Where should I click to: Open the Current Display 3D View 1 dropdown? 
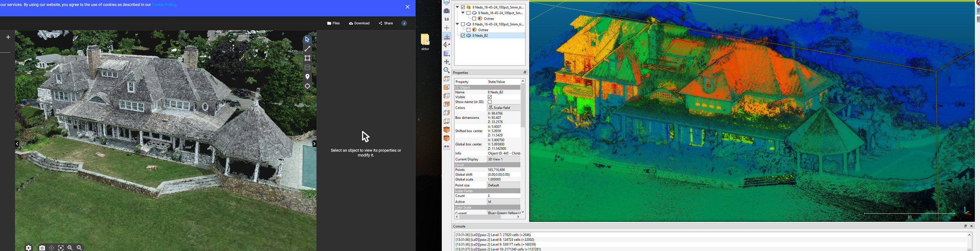coord(504,160)
